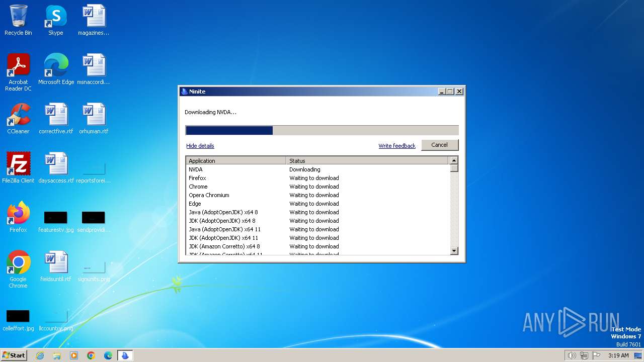Open FileZilla Client shortcut
This screenshot has height=362, width=644.
(18, 167)
